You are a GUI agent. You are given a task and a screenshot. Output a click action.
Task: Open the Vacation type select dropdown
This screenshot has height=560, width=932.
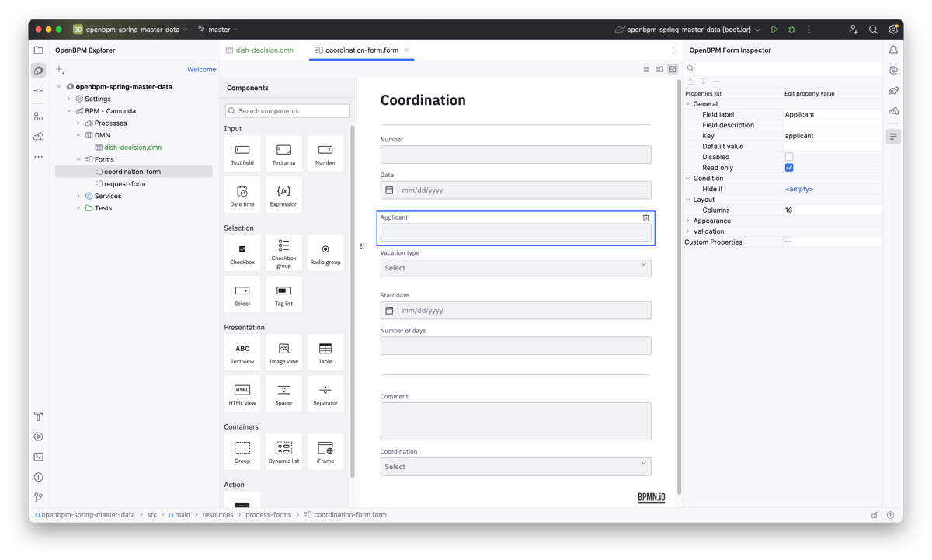pyautogui.click(x=516, y=268)
